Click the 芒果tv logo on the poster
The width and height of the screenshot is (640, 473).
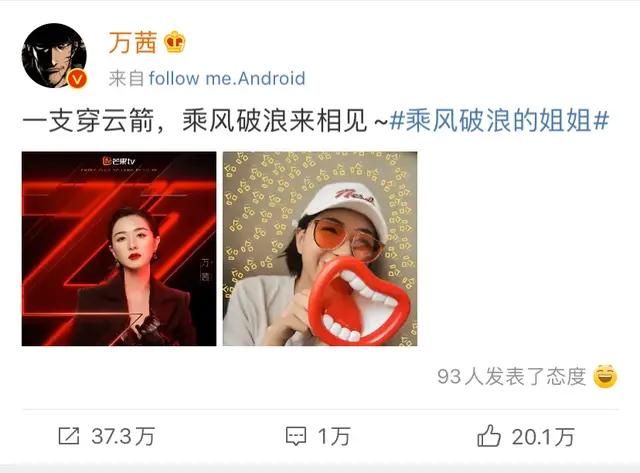[118, 161]
